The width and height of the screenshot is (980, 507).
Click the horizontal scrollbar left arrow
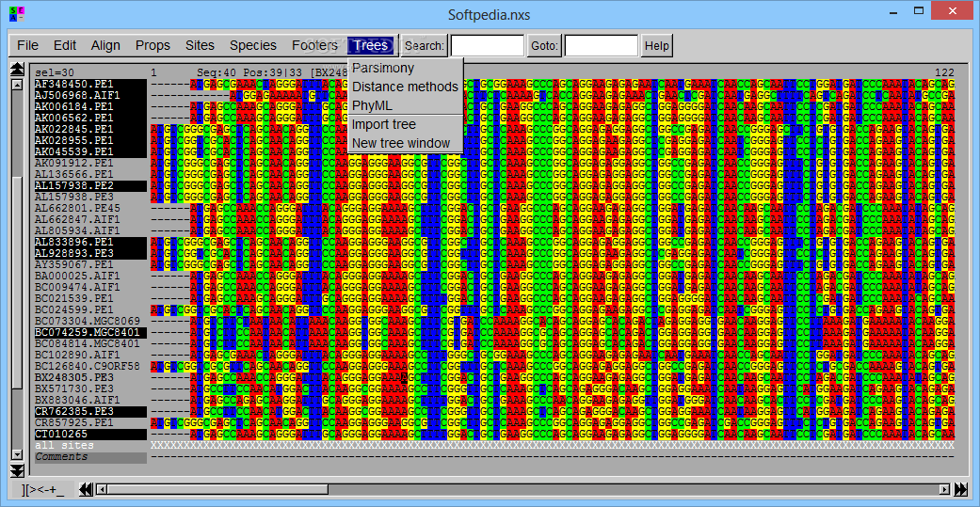click(102, 489)
